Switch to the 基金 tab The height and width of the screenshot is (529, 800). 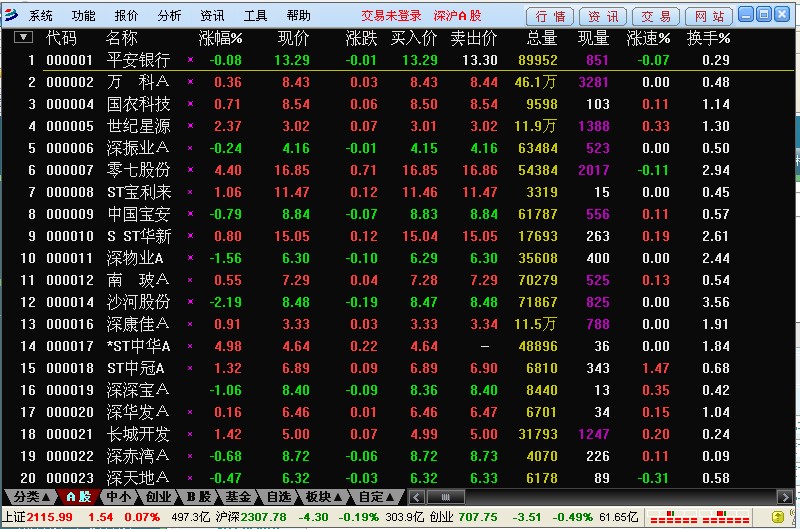pos(238,497)
